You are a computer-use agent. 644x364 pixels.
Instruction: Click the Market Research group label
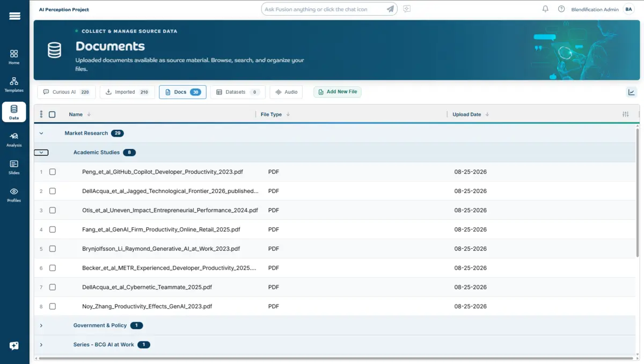[x=86, y=133]
